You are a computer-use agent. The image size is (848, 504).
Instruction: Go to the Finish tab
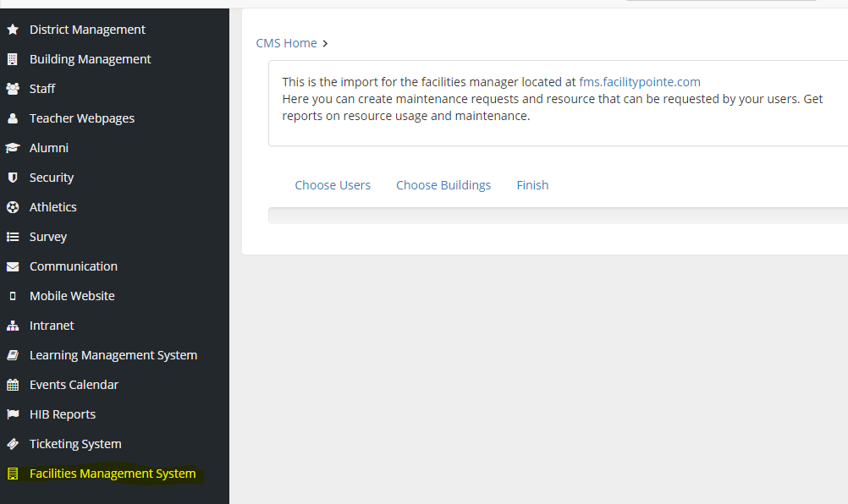(x=532, y=185)
